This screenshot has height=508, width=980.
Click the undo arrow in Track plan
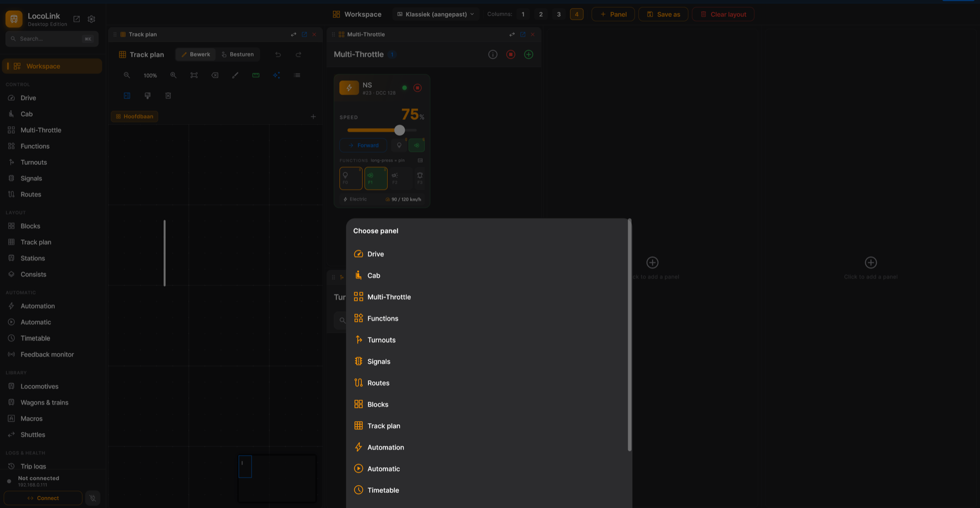pos(278,55)
